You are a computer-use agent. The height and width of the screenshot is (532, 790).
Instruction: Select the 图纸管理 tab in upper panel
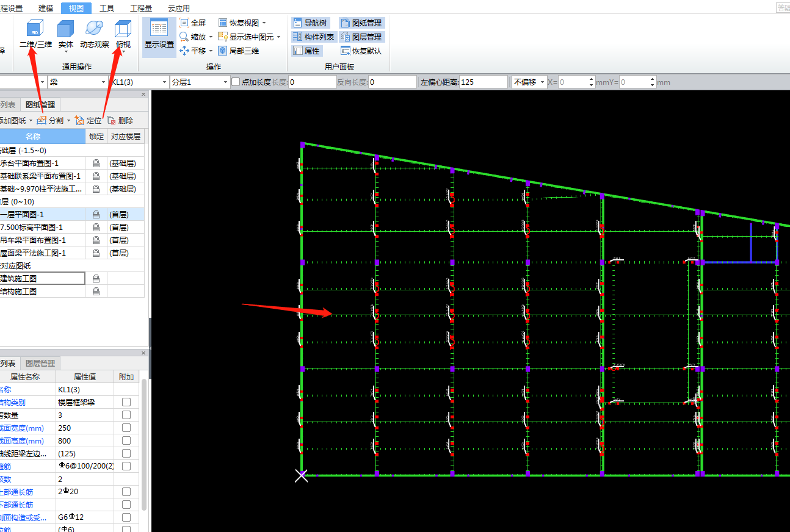[x=40, y=105]
